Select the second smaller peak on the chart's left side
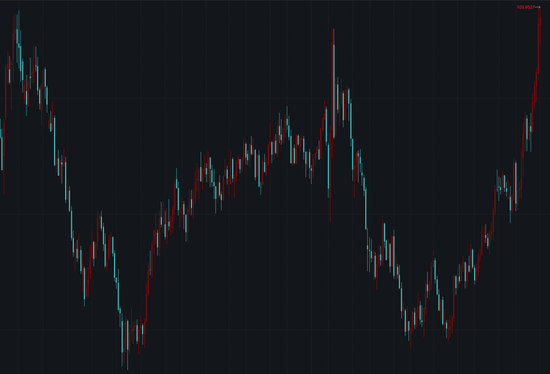550x374 pixels. pyautogui.click(x=36, y=68)
